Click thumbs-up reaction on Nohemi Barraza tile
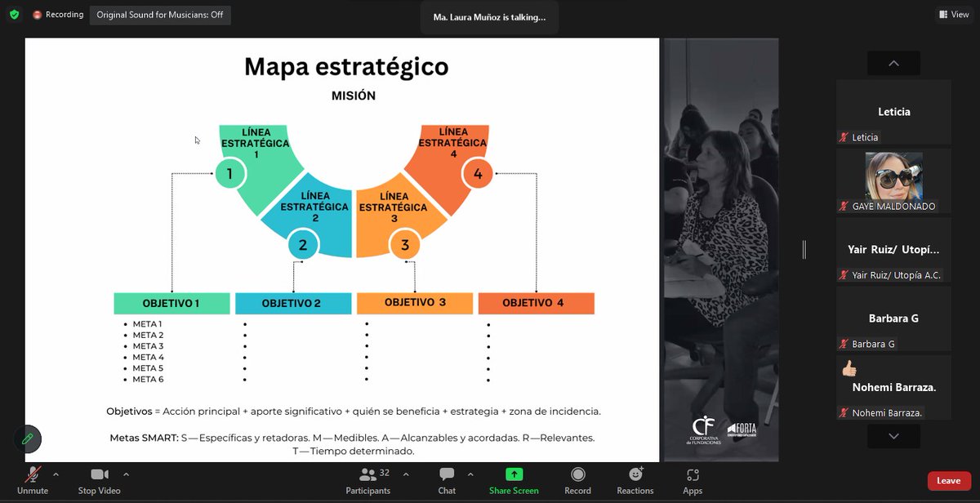The height and width of the screenshot is (503, 980). (849, 368)
